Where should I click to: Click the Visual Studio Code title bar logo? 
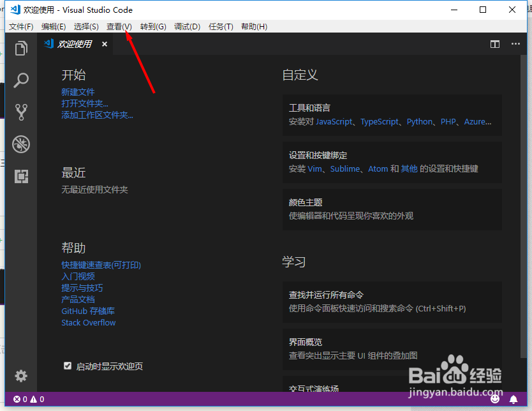[x=15, y=10]
